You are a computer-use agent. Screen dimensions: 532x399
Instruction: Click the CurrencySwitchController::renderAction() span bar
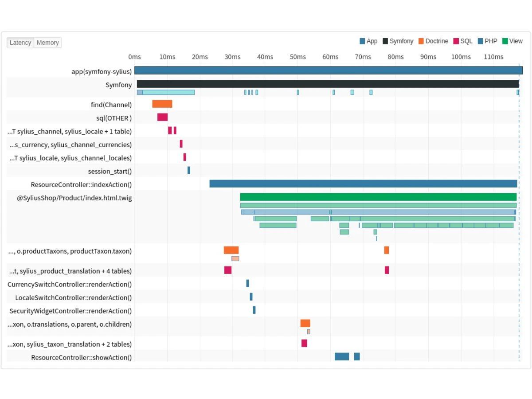247,283
